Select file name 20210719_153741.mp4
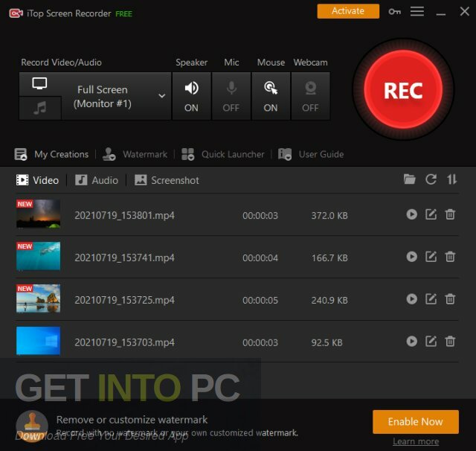The height and width of the screenshot is (451, 476). tap(124, 258)
